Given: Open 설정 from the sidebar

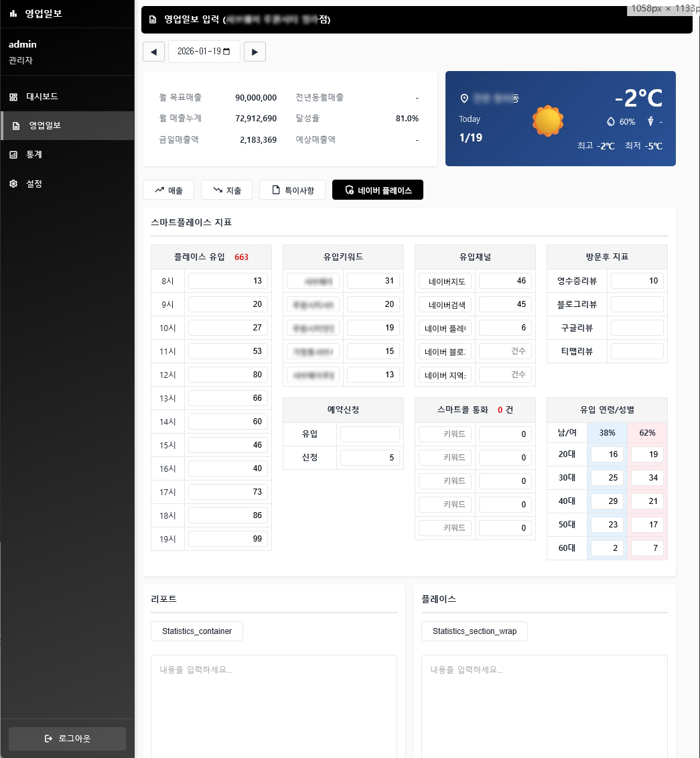Looking at the screenshot, I should 33,184.
